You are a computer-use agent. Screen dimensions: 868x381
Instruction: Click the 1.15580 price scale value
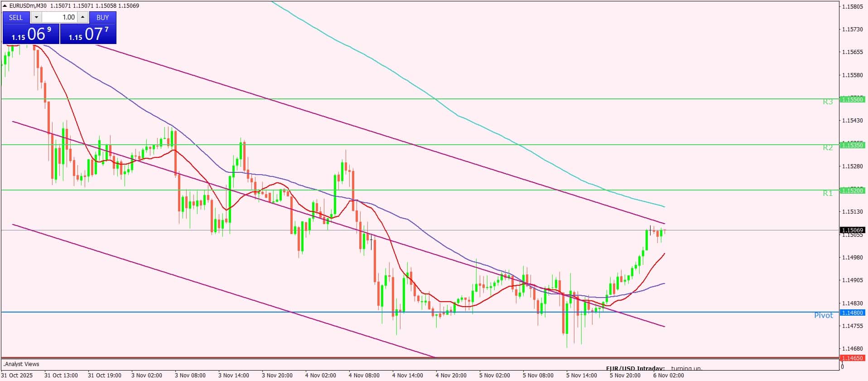pyautogui.click(x=852, y=75)
